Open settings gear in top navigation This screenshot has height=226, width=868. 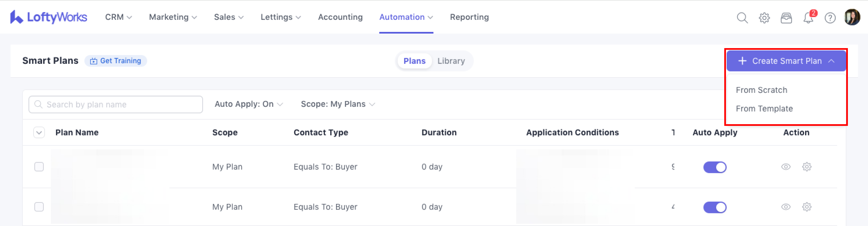[x=764, y=18]
